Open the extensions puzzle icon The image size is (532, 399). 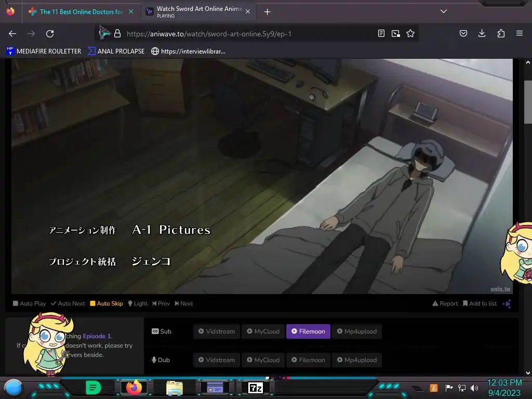(x=501, y=33)
